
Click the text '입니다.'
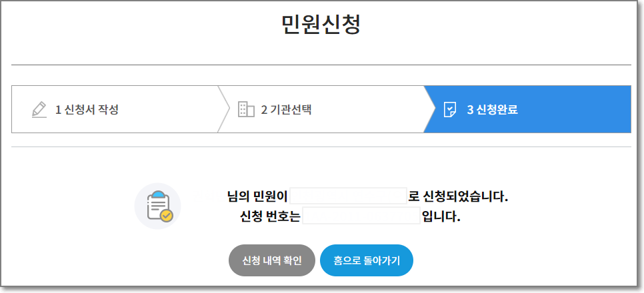click(441, 216)
